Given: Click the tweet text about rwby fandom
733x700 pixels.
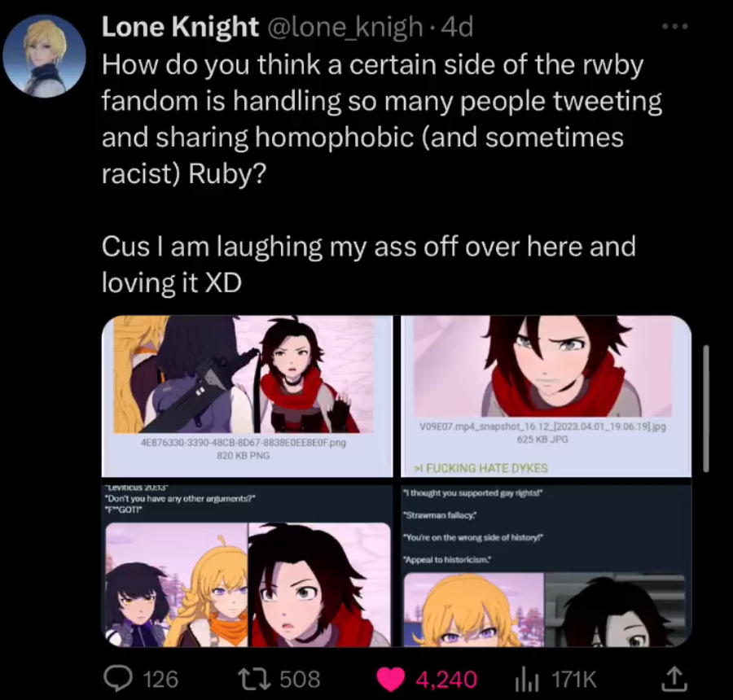Looking at the screenshot, I should click(x=381, y=173).
